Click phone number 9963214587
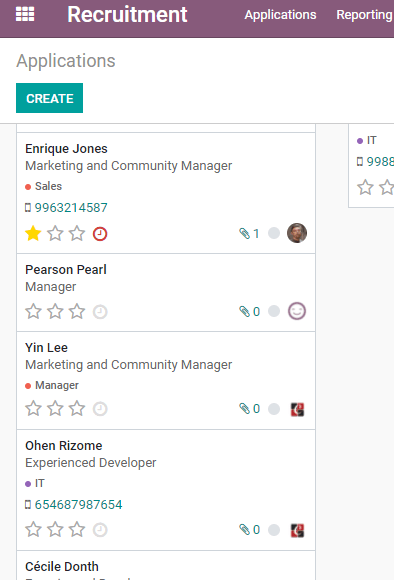Screen dimensions: 394x580 (x=71, y=208)
